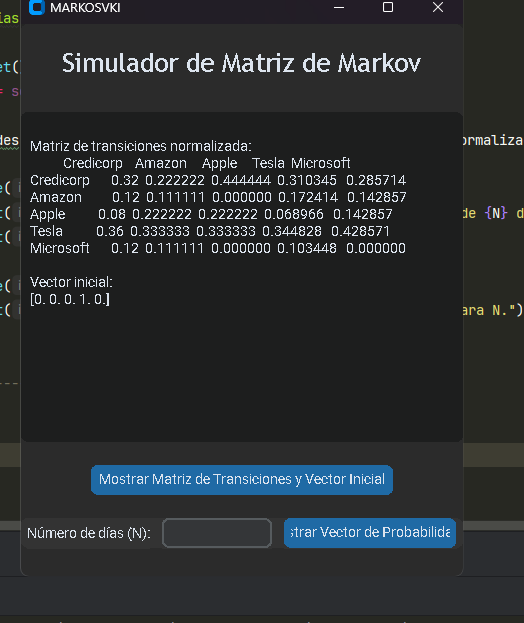Click value 0.285714 in Credicorp row
This screenshot has height=623, width=524.
pyautogui.click(x=376, y=180)
